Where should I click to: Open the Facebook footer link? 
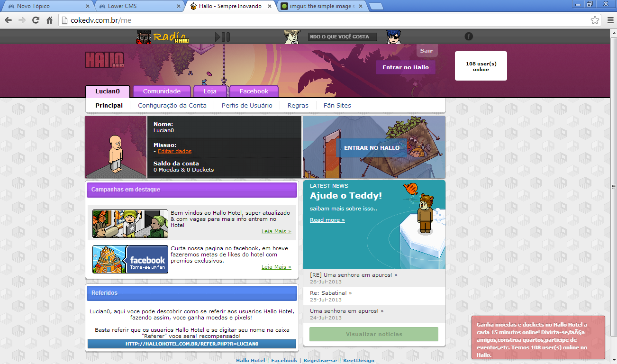point(284,361)
